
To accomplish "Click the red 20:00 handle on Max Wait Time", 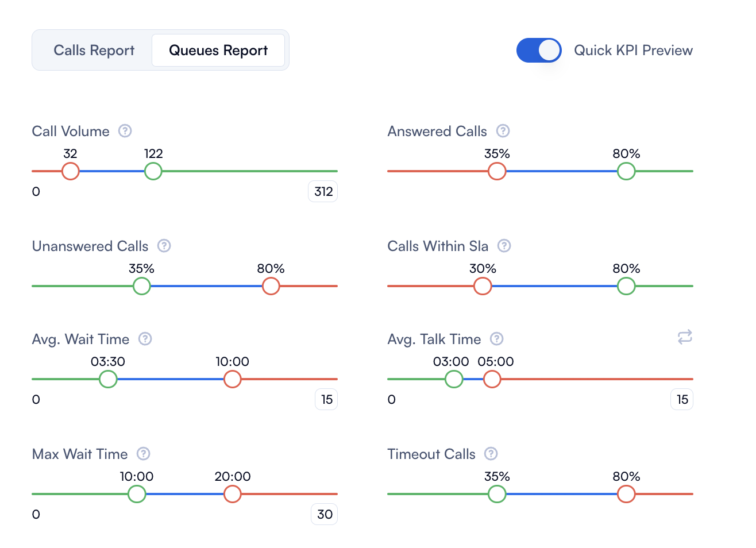I will 233,494.
